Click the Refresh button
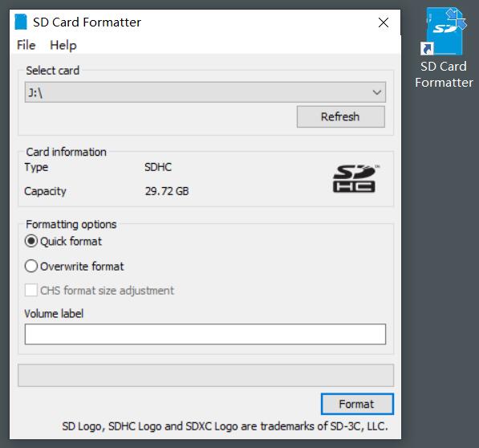479x448 pixels. 341,116
